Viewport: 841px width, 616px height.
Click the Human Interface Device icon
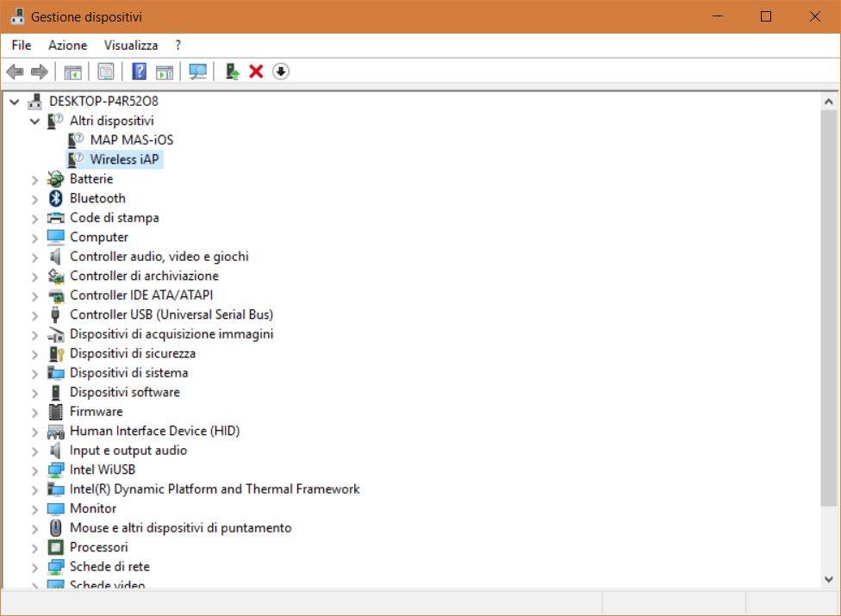click(x=56, y=431)
